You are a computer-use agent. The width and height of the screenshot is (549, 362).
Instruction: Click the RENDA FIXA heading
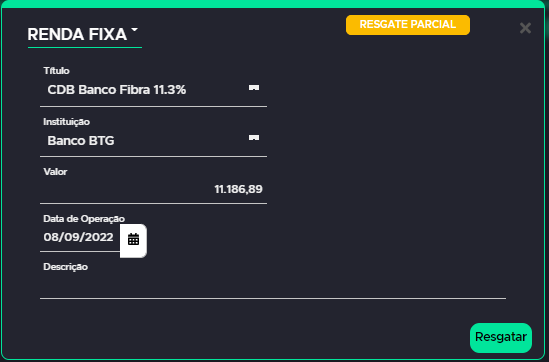click(77, 34)
